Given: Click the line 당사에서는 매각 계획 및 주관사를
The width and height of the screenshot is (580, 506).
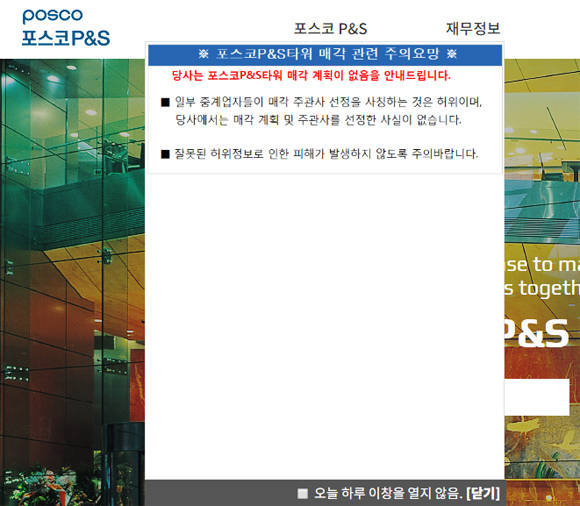Looking at the screenshot, I should click(x=318, y=119).
